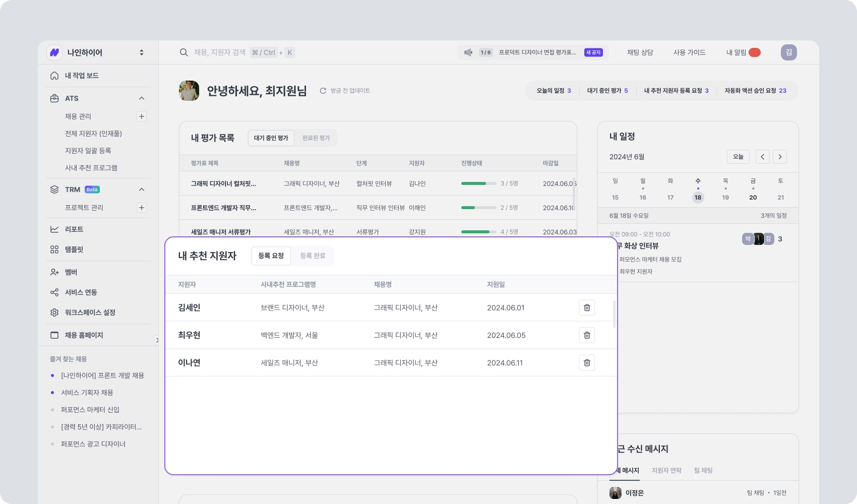Click progress bar showing 2 / 5명
The height and width of the screenshot is (504, 857).
coord(478,208)
